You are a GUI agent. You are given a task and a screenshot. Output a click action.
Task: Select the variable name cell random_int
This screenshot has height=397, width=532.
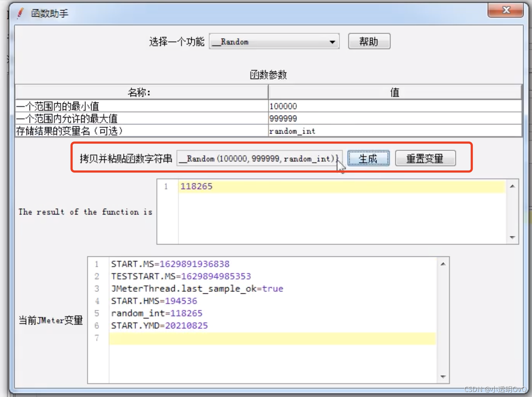point(395,131)
